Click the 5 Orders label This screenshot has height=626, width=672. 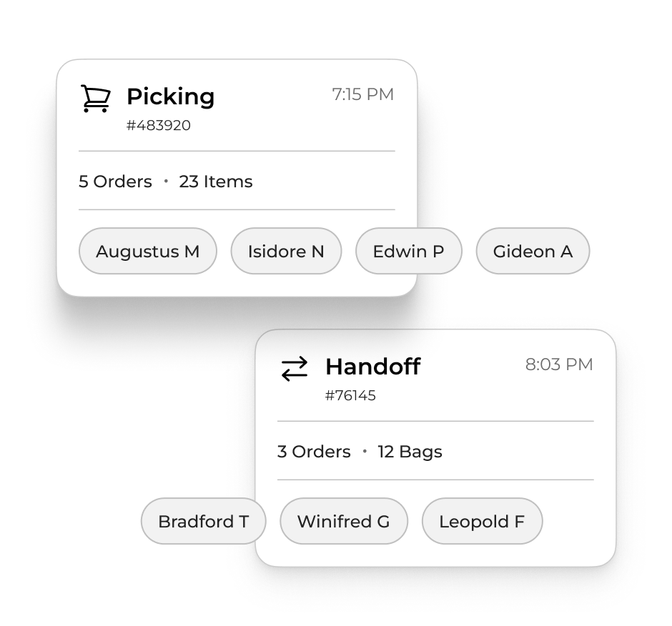pos(115,182)
